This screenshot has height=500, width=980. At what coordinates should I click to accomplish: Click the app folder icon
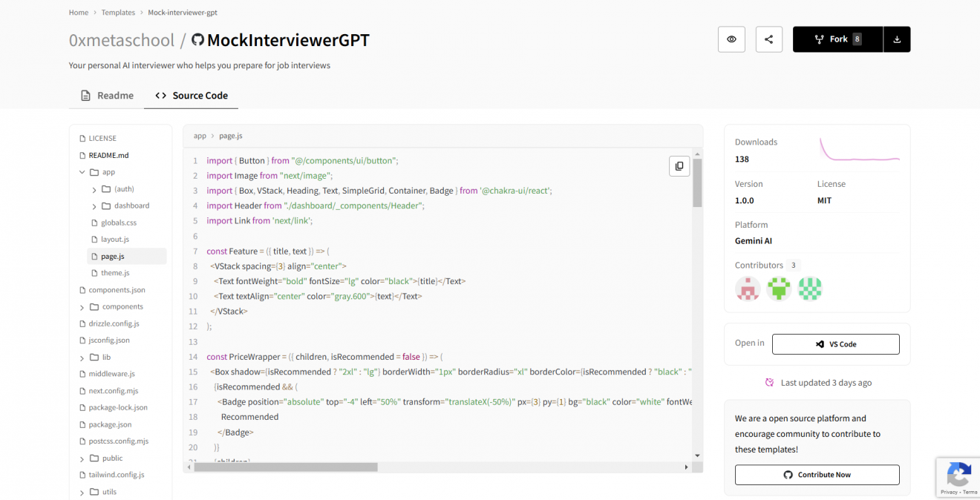click(x=94, y=172)
